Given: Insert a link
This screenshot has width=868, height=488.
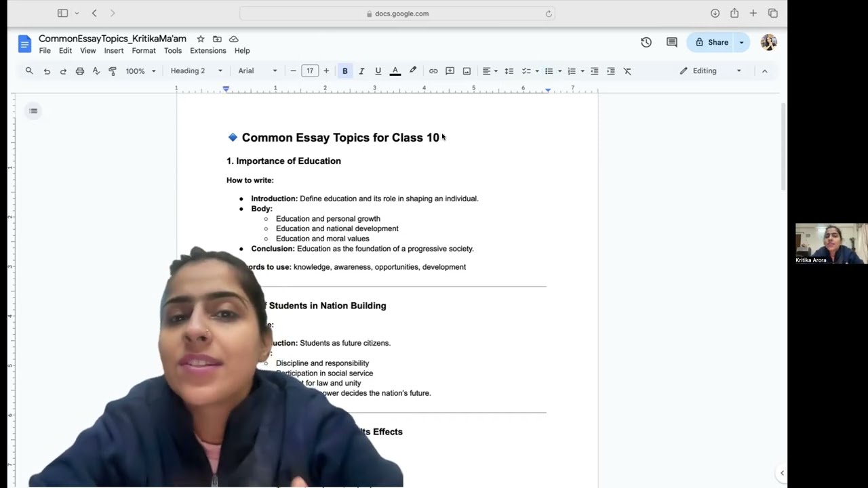Looking at the screenshot, I should point(433,70).
